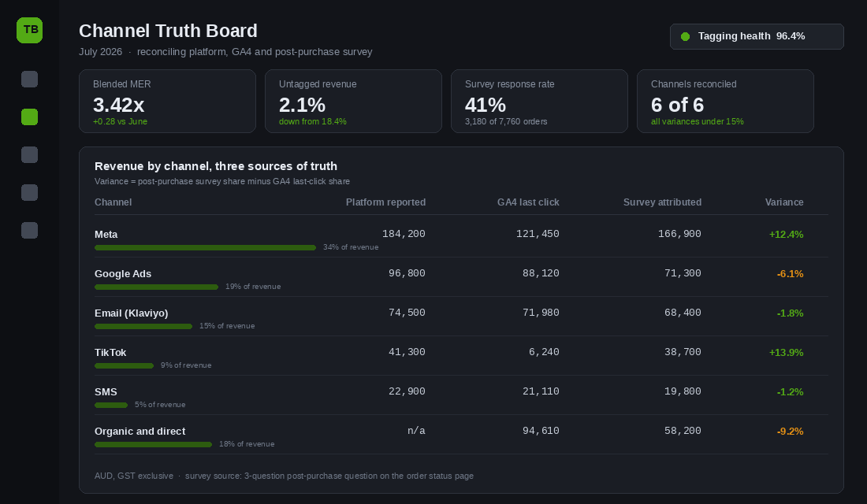Click Email survey value 68,400
The height and width of the screenshot is (504, 867).
pos(683,312)
